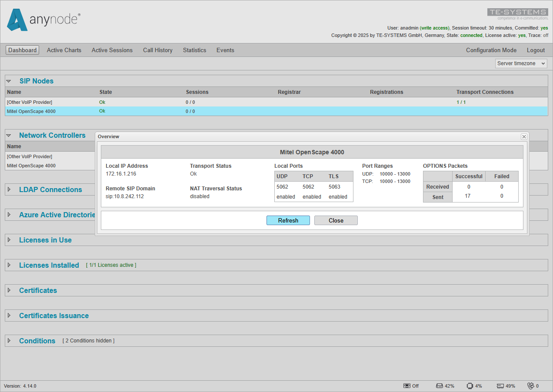The image size is (553, 392).
Task: Open the Call History tab
Action: (x=157, y=50)
